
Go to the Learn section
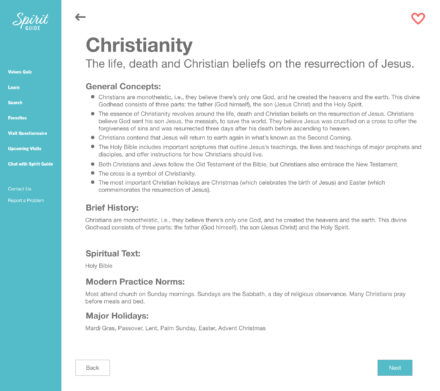coord(14,87)
